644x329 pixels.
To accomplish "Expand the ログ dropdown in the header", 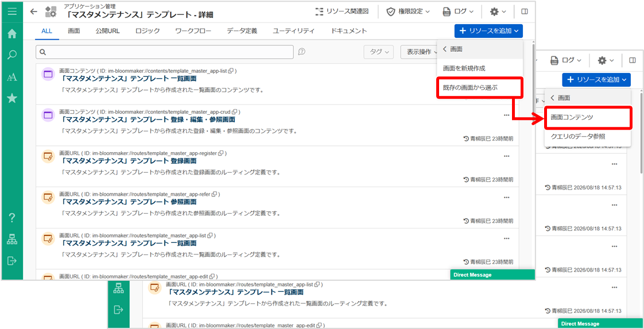I will [x=459, y=11].
